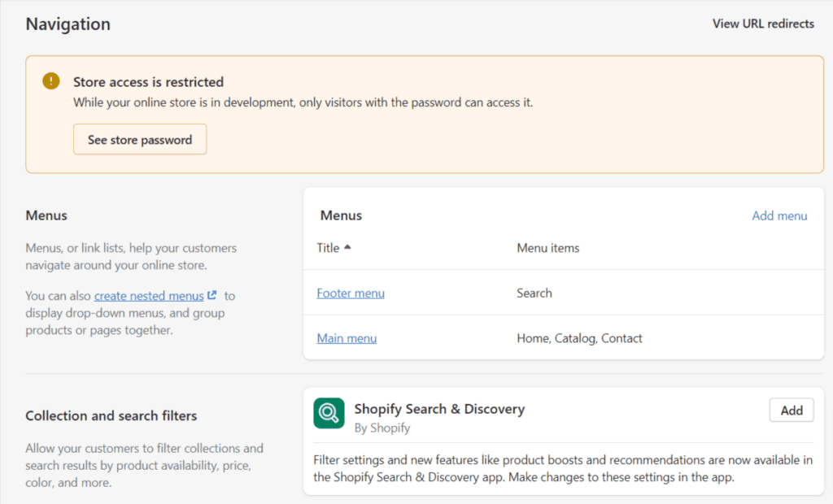
Task: Click the Title column header
Action: [x=329, y=248]
